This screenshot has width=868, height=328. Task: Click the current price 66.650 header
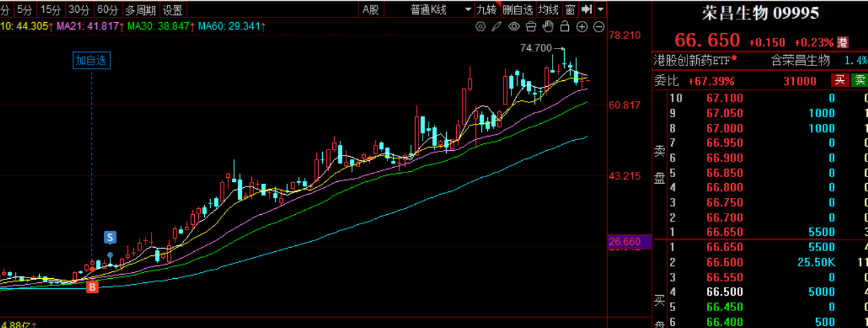coord(707,40)
